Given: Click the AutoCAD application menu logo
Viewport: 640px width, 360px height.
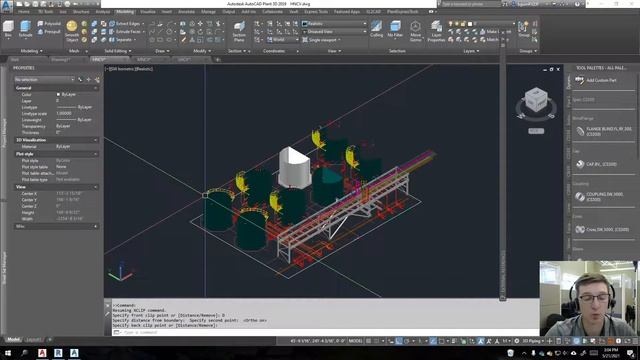Looking at the screenshot, I should pos(6,6).
